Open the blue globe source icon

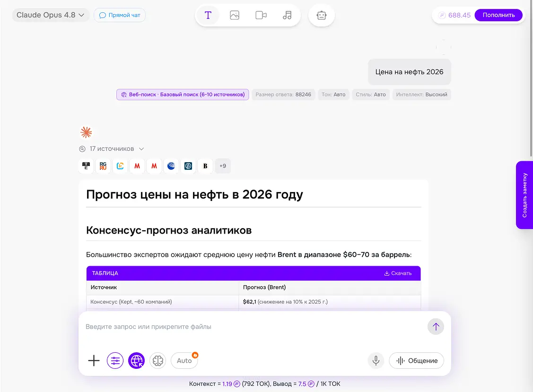171,166
